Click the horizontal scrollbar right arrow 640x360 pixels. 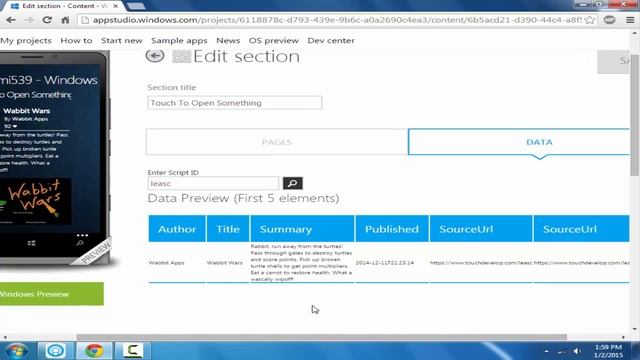pyautogui.click(x=623, y=337)
